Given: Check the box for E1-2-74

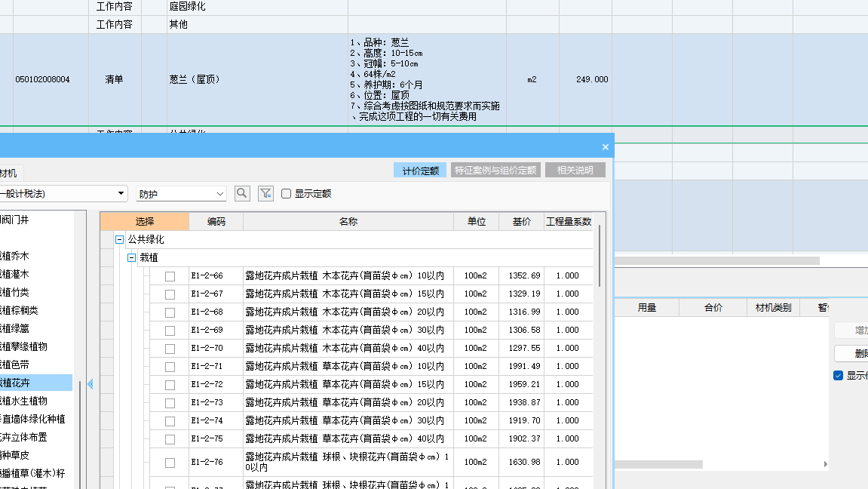Looking at the screenshot, I should (170, 421).
